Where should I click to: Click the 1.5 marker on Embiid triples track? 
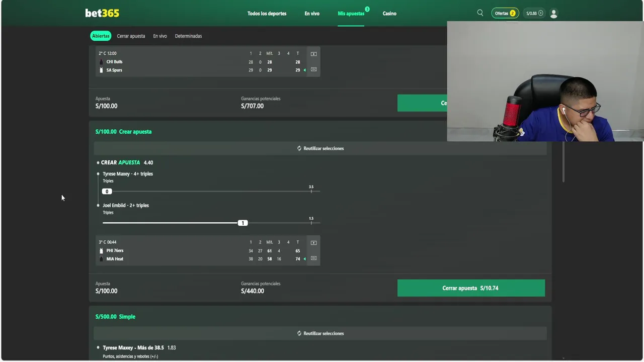click(311, 220)
